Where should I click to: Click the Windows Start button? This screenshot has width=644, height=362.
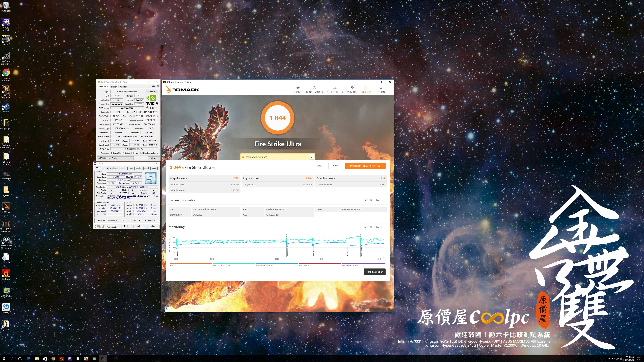[x=4, y=358]
